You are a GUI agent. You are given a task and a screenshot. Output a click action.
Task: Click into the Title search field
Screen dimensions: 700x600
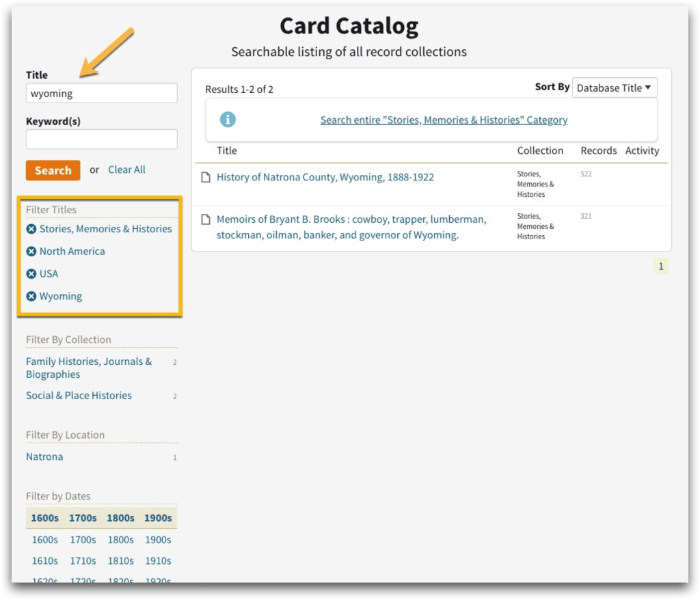click(x=101, y=93)
